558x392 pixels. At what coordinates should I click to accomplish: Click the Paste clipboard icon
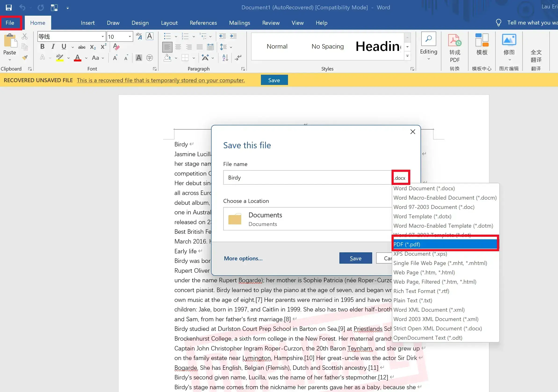pyautogui.click(x=10, y=40)
